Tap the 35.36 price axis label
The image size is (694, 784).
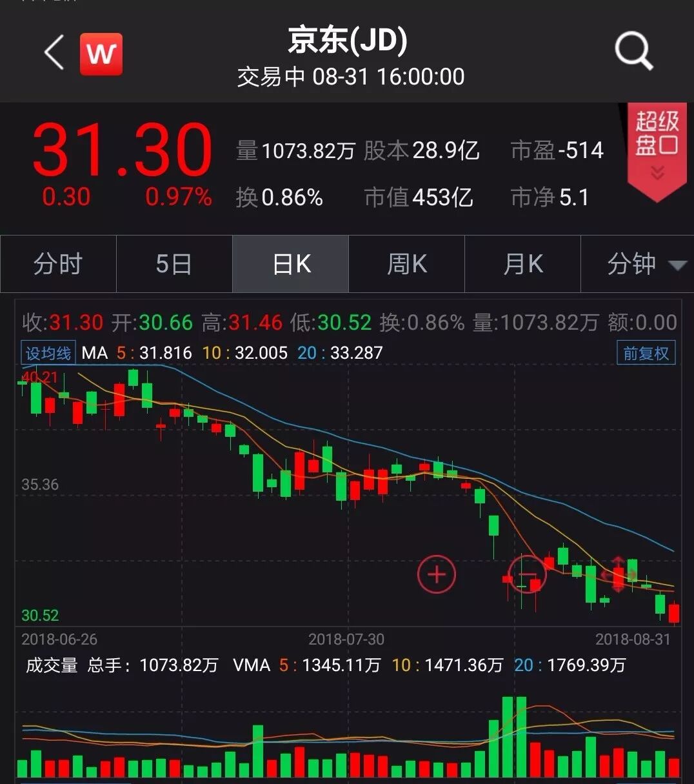click(x=40, y=485)
